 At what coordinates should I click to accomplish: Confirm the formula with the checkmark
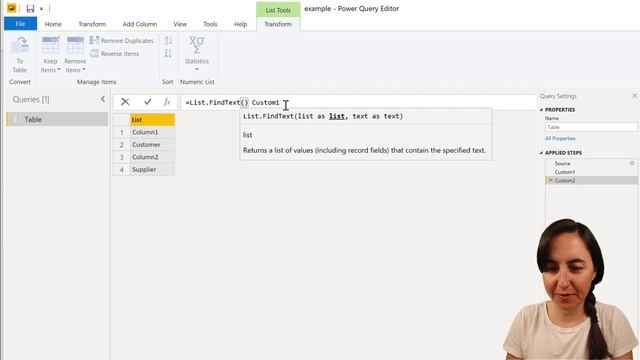coord(147,102)
